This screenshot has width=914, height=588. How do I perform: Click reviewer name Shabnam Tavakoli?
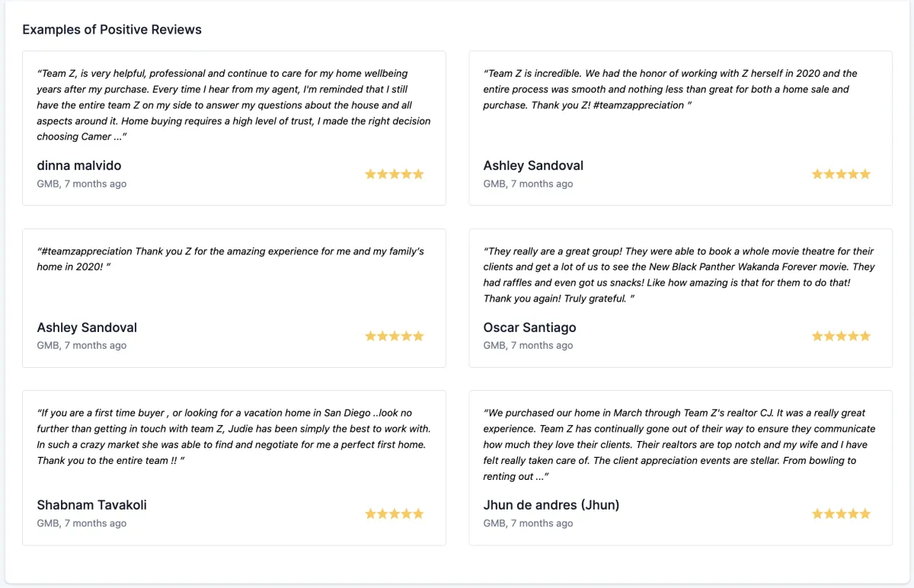click(91, 505)
